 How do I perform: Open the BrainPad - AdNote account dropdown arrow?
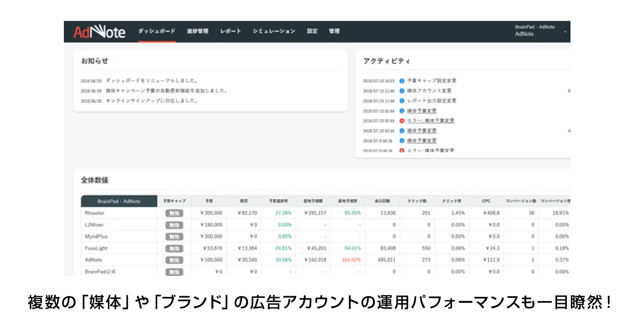565,31
